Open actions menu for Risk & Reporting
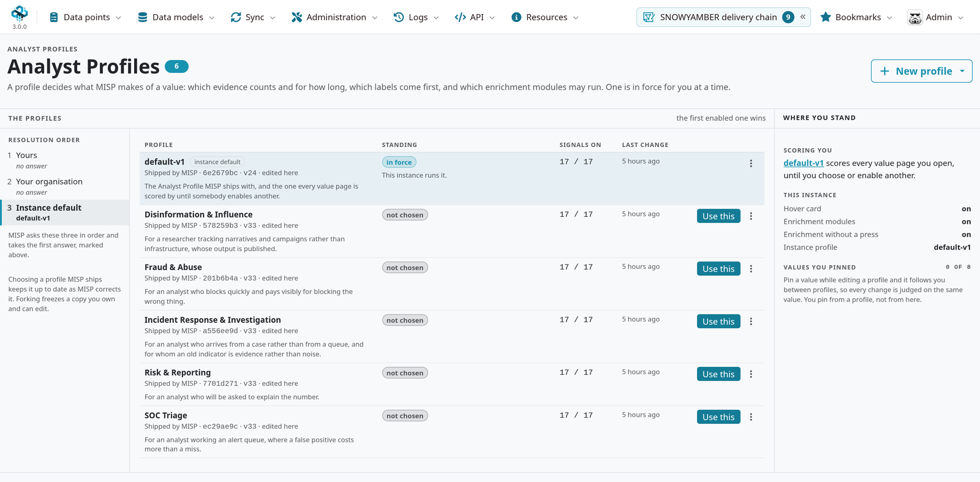Image resolution: width=980 pixels, height=482 pixels. click(x=751, y=374)
